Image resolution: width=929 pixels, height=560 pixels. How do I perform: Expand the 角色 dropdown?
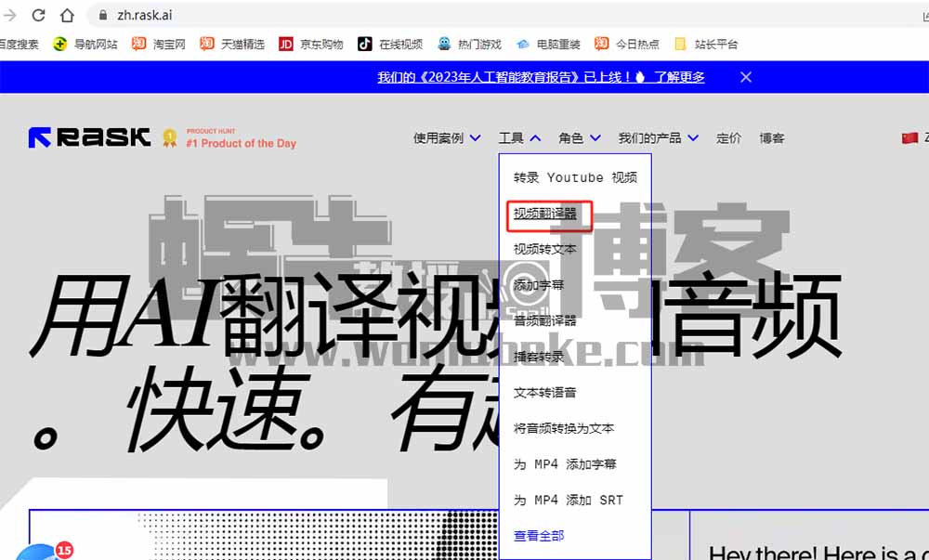click(580, 138)
